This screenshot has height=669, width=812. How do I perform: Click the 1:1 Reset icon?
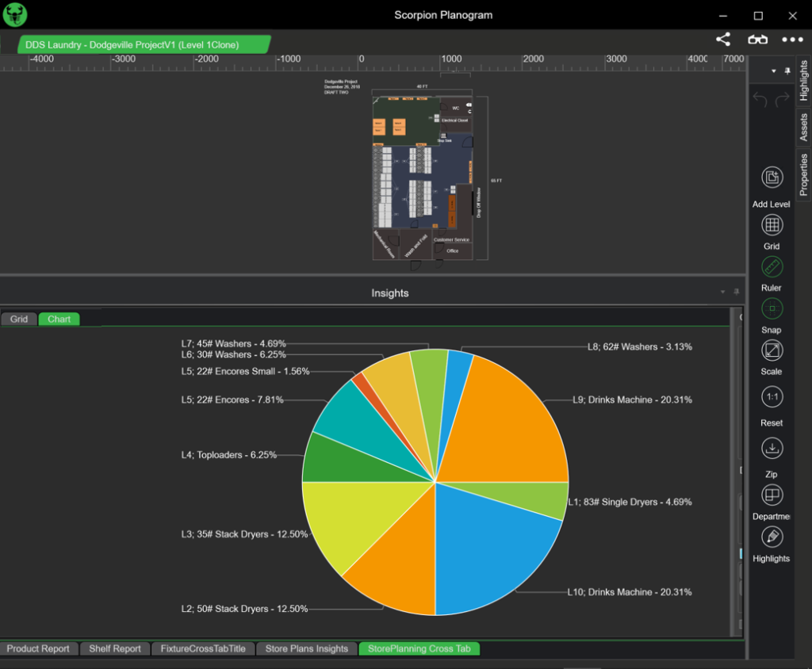pyautogui.click(x=771, y=396)
